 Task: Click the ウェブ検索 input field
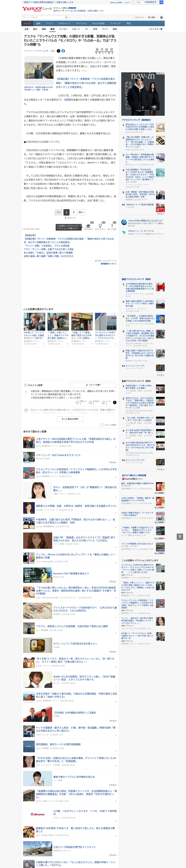138,2
